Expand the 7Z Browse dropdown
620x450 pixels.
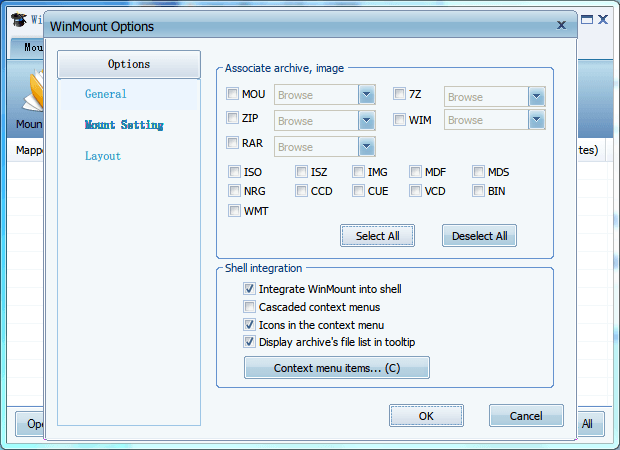[x=537, y=96]
